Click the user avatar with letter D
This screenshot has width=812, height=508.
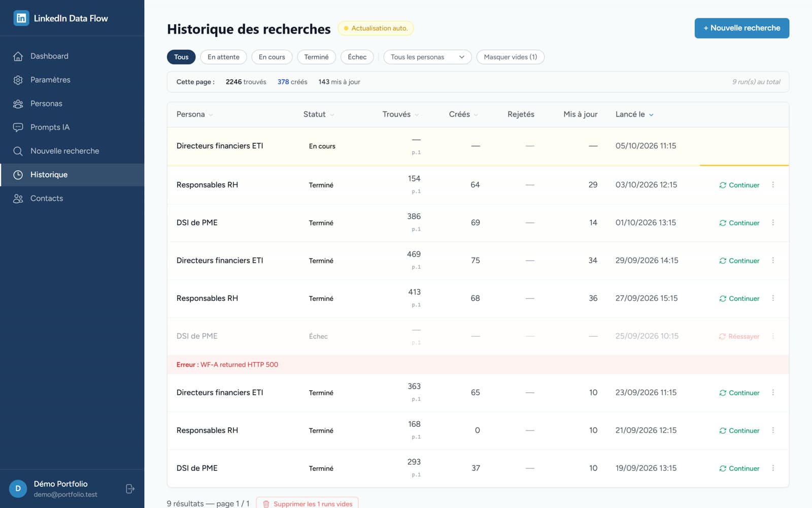pos(18,489)
